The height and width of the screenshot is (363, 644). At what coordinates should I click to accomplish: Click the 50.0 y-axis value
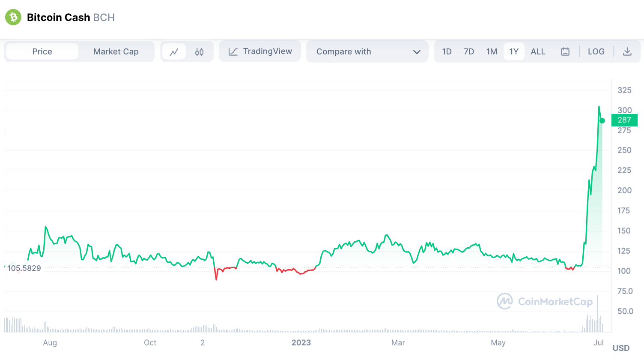point(626,311)
